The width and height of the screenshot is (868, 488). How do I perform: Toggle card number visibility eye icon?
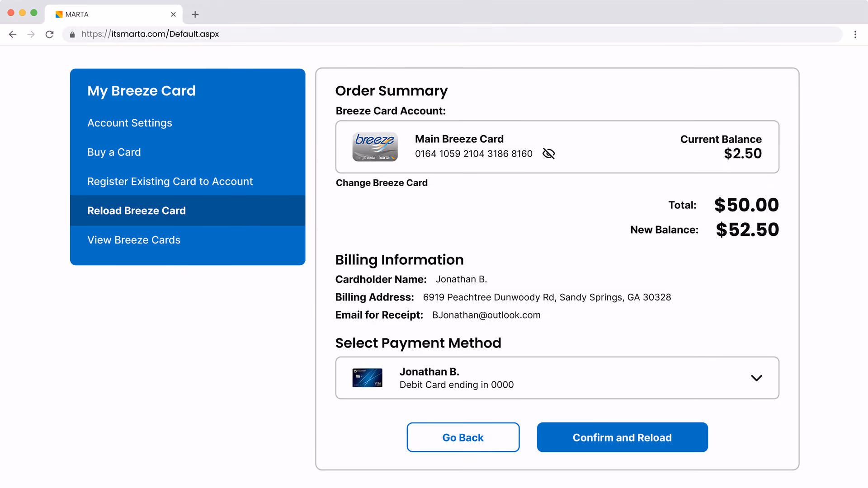pyautogui.click(x=548, y=154)
